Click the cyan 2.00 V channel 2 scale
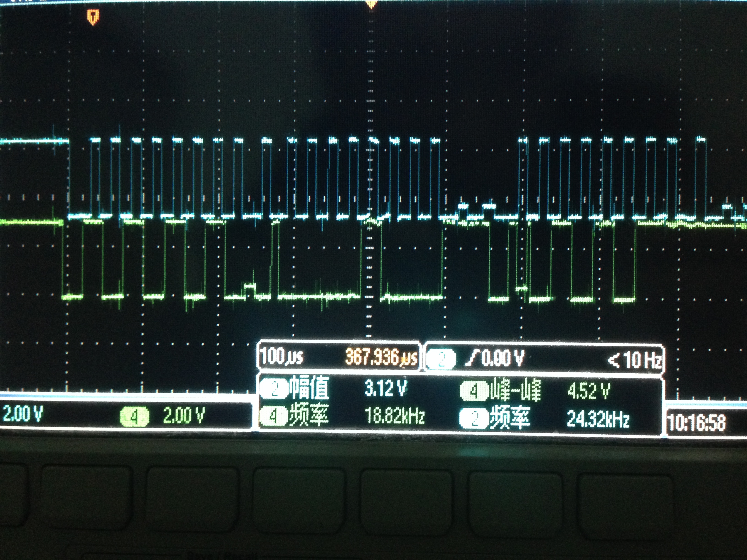747x560 pixels. coord(23,414)
